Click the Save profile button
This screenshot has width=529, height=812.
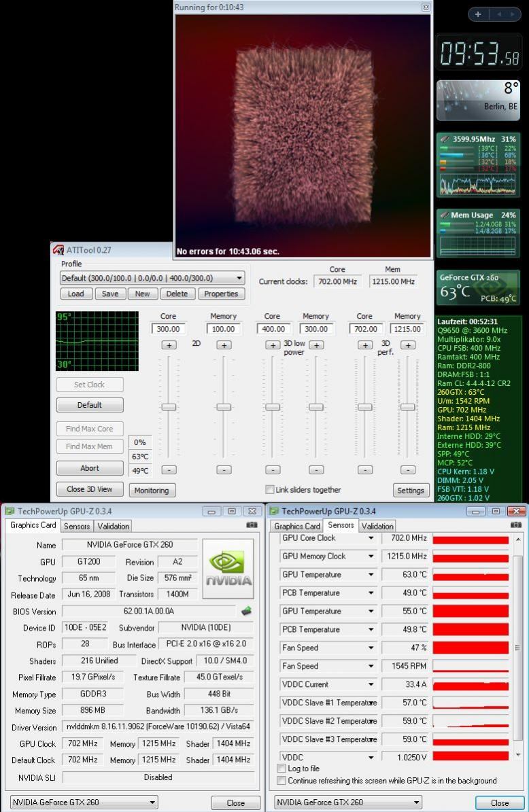(x=110, y=294)
